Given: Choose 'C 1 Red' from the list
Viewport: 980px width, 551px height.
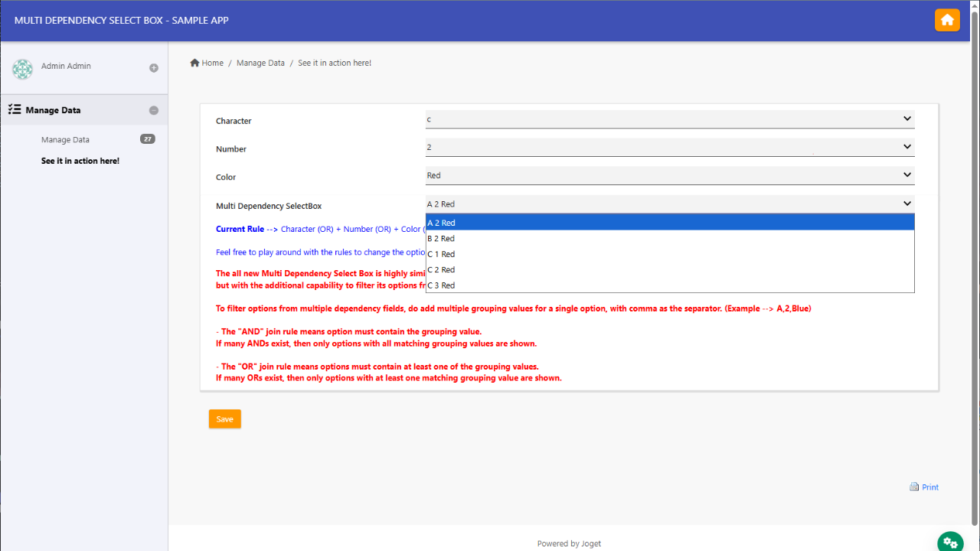Looking at the screenshot, I should point(670,254).
